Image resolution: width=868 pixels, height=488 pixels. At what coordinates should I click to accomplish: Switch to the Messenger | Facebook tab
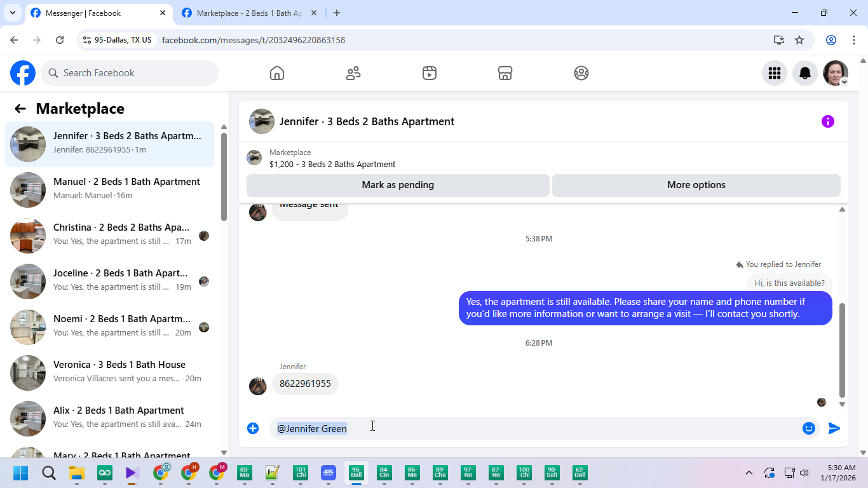98,13
